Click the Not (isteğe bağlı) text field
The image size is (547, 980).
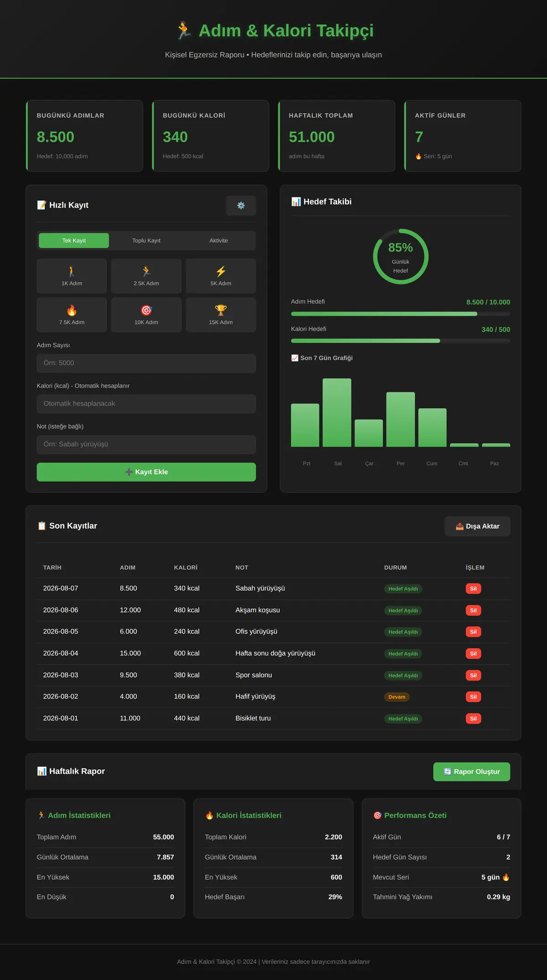(146, 445)
